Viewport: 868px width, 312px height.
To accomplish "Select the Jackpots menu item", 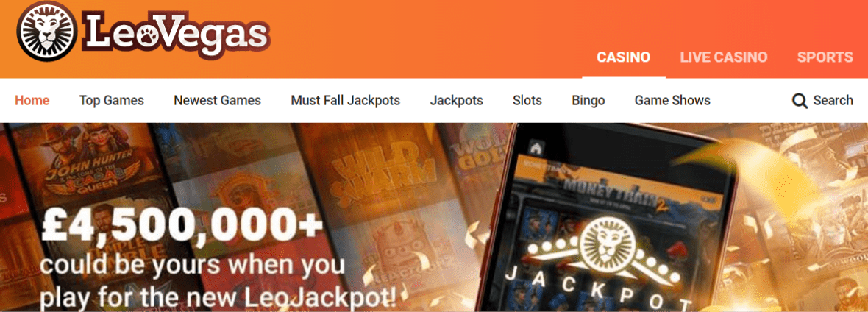I will click(x=456, y=100).
